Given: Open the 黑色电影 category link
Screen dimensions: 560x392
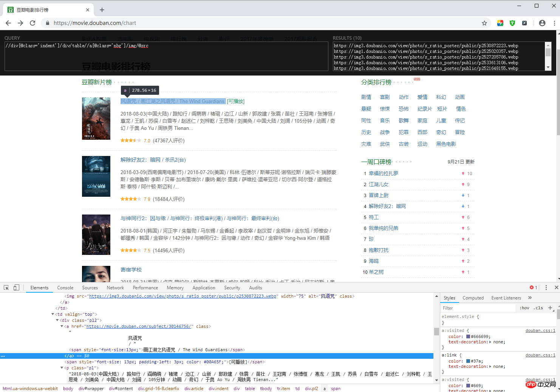Looking at the screenshot, I should click(446, 144).
